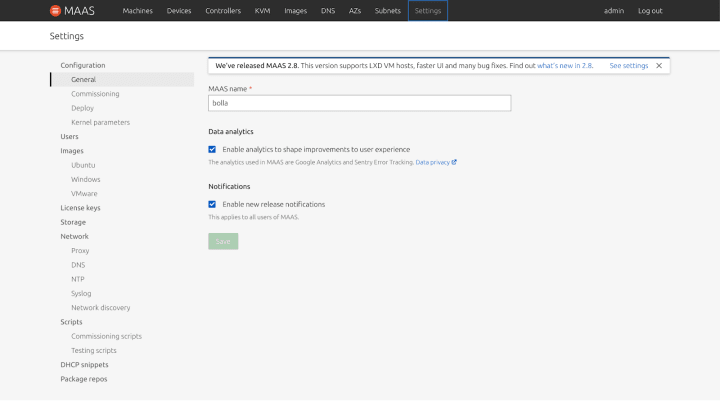Select the Settings tab
The height and width of the screenshot is (402, 720).
pyautogui.click(x=428, y=11)
